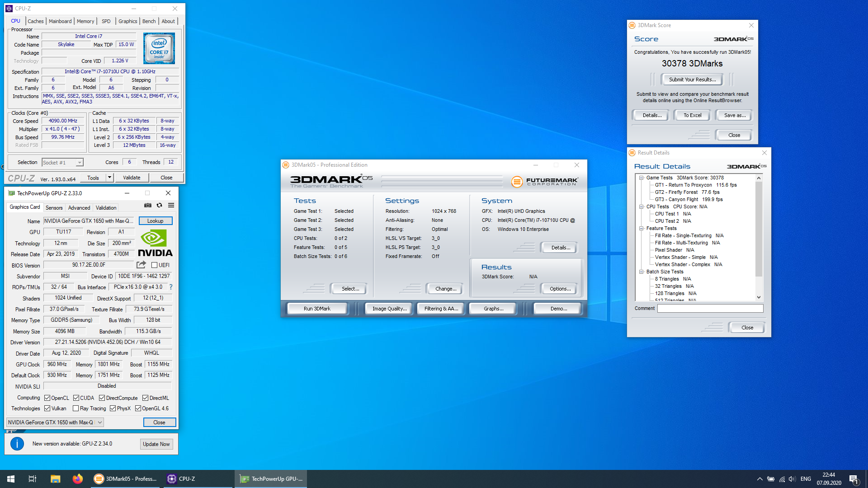The width and height of the screenshot is (868, 488).
Task: Click Submit Your Results button
Action: [692, 80]
